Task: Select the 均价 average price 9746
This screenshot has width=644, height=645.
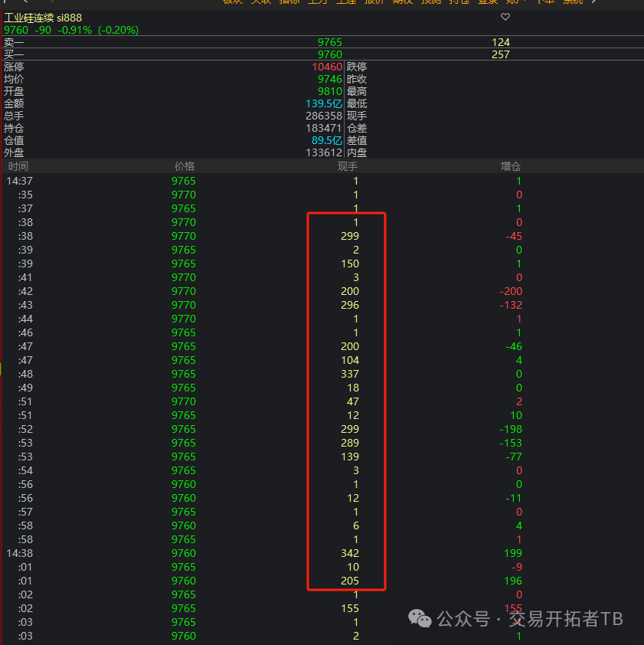Action: pyautogui.click(x=329, y=80)
